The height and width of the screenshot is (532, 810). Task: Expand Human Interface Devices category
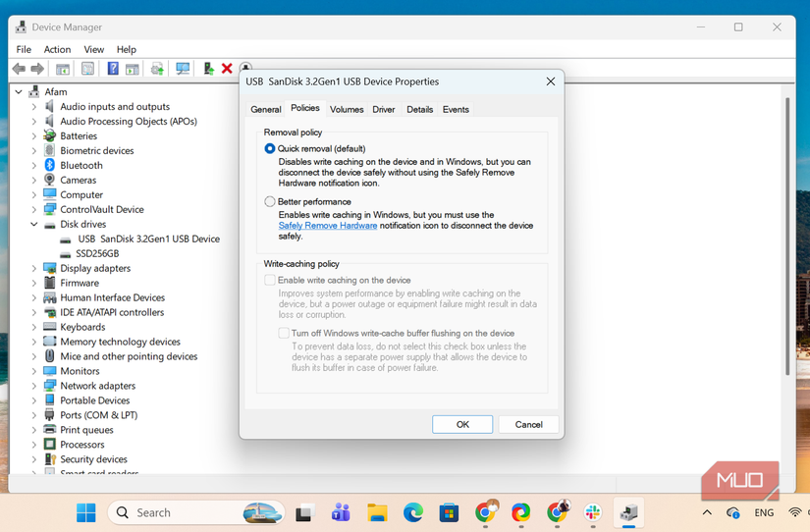[34, 297]
